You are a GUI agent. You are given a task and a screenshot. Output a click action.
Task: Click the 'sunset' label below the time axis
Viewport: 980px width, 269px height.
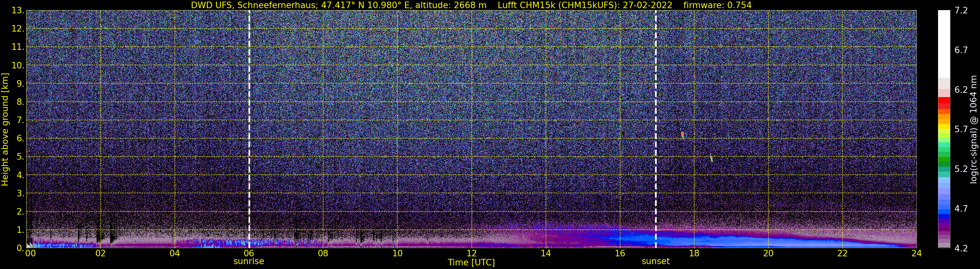click(655, 262)
